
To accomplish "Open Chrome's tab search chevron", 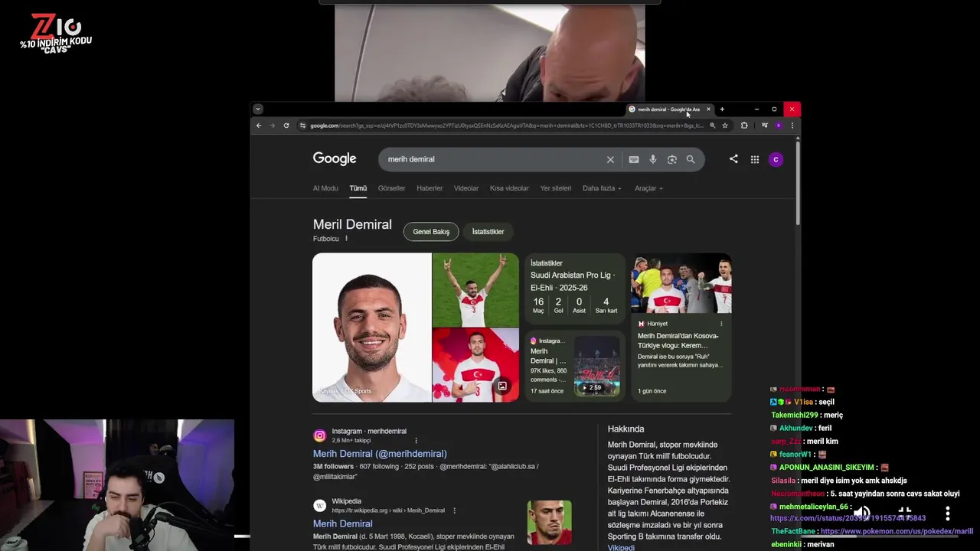I will tap(258, 109).
